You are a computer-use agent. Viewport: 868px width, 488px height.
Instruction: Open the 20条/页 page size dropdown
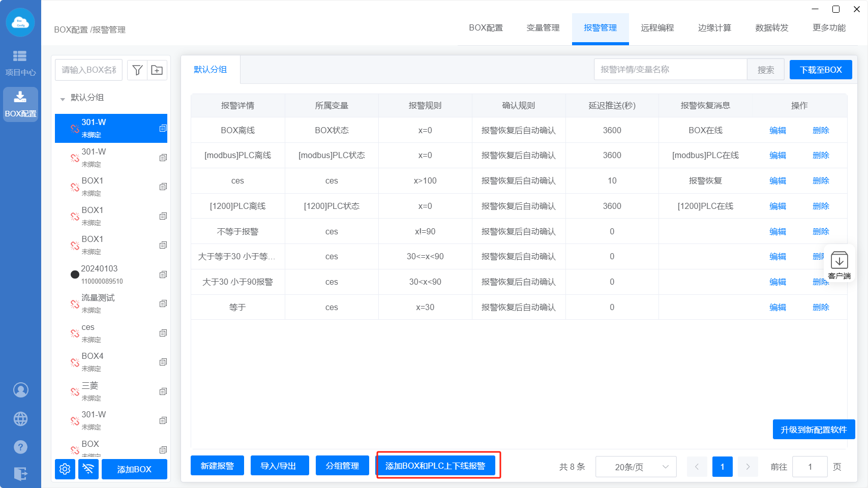pos(636,467)
